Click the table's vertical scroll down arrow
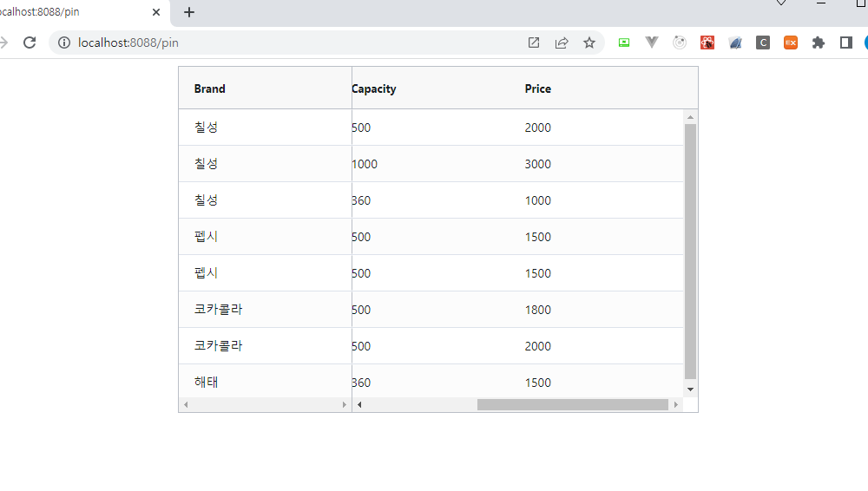 coord(690,390)
